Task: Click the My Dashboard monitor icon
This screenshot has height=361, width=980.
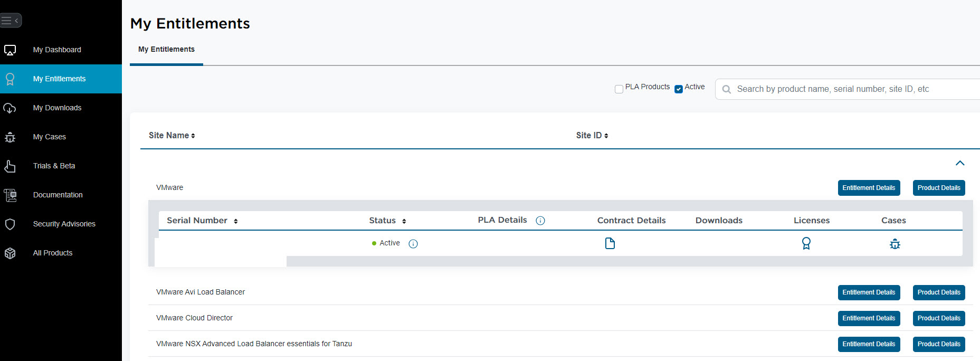Action: pyautogui.click(x=10, y=50)
